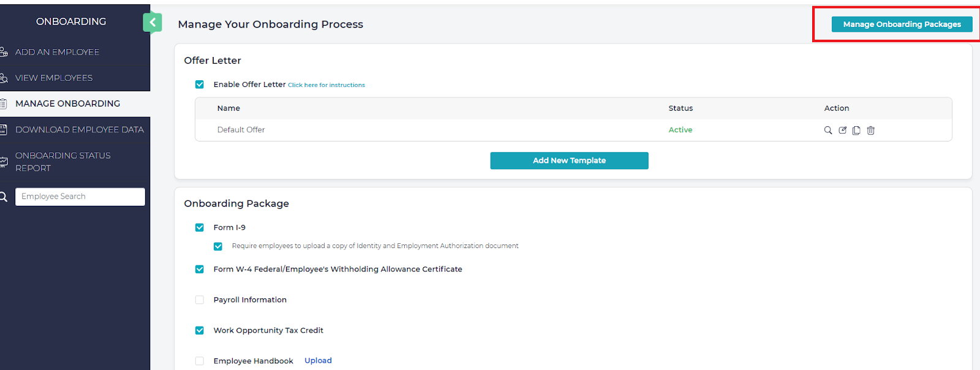The image size is (980, 370).
Task: Delete the Default Offer template
Action: pos(870,130)
